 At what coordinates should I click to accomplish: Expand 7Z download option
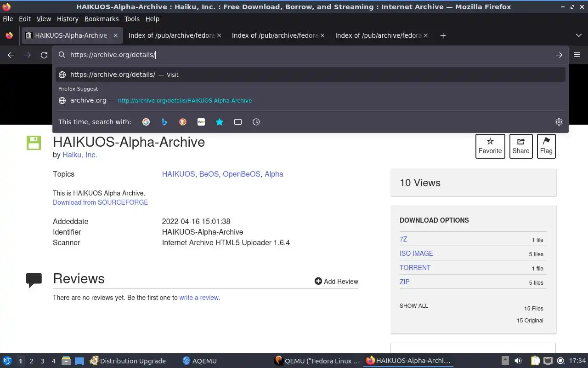tap(403, 239)
